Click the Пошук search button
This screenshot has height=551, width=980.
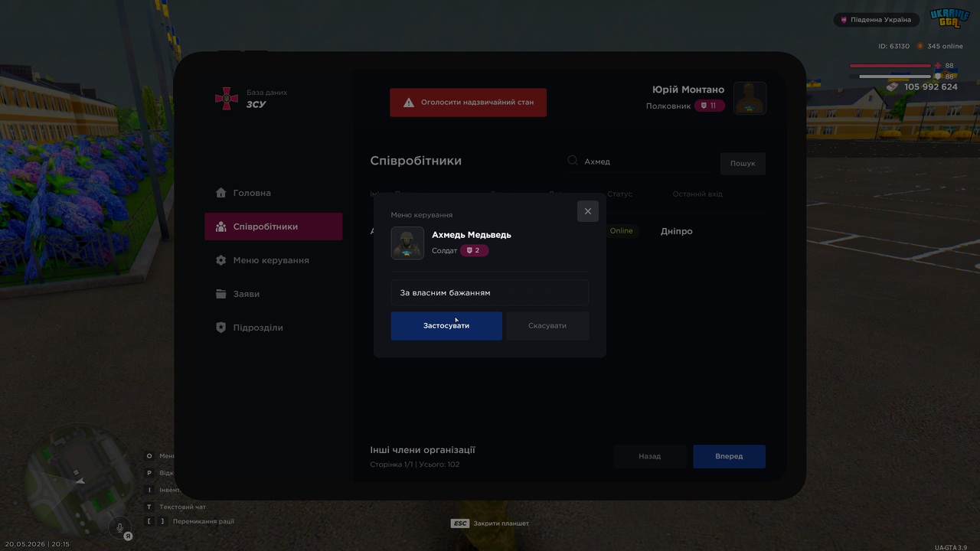pos(743,163)
